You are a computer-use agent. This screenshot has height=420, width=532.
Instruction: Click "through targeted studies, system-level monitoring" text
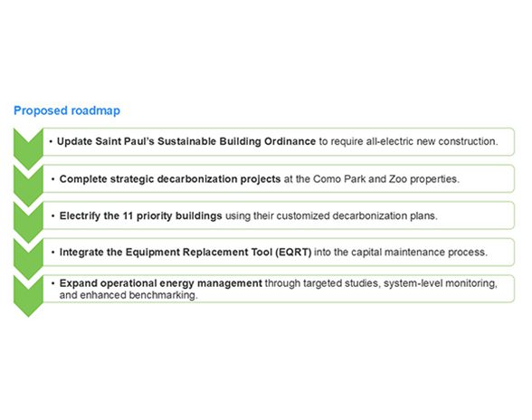pos(382,283)
